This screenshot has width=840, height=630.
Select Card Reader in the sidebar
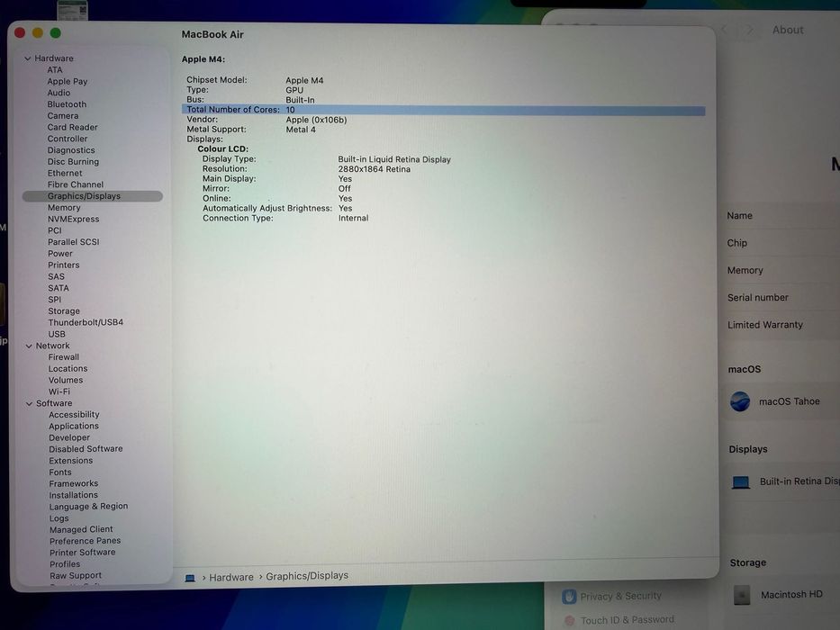[72, 128]
